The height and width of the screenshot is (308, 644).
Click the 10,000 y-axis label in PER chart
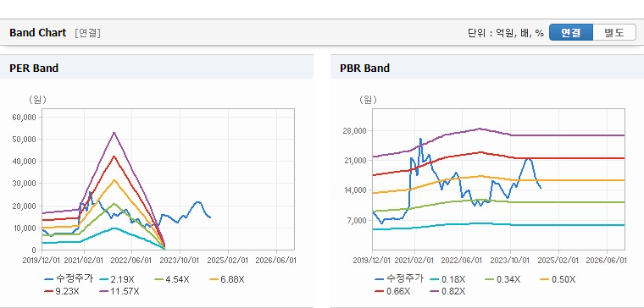coord(25,228)
